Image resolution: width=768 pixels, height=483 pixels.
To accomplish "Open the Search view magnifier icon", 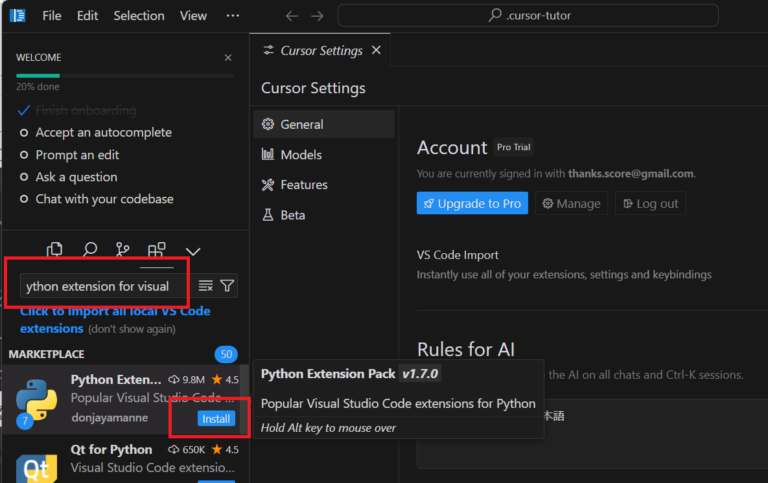I will coord(90,250).
